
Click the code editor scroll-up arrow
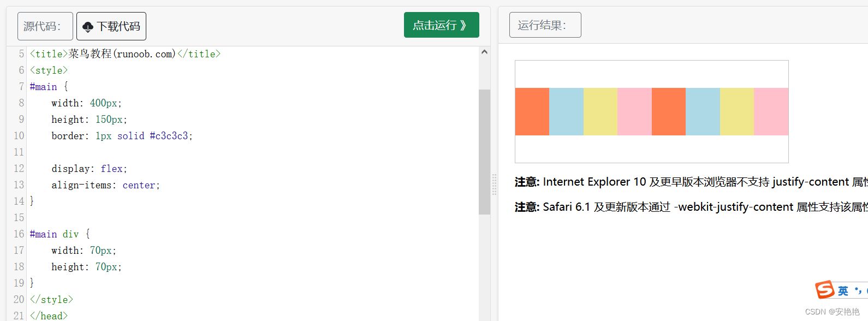484,52
